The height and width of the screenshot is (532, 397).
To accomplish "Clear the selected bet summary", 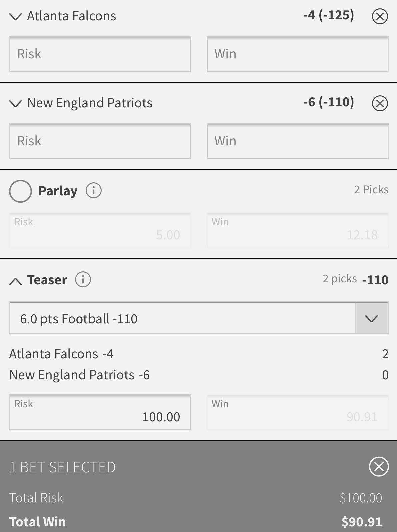I will click(x=379, y=466).
